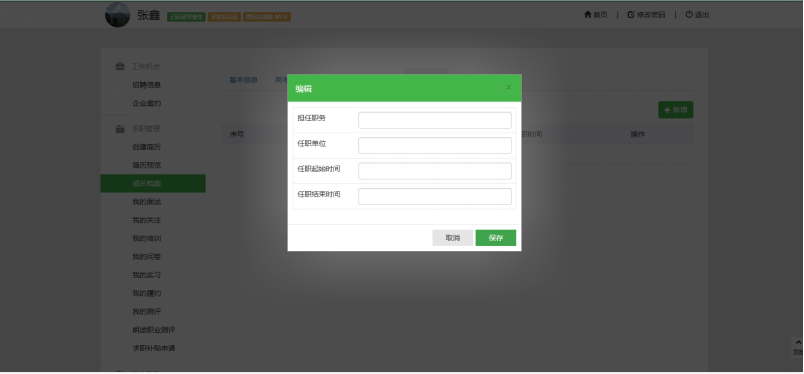Switch to the 基本信息 tab
This screenshot has height=374, width=804.
(243, 80)
